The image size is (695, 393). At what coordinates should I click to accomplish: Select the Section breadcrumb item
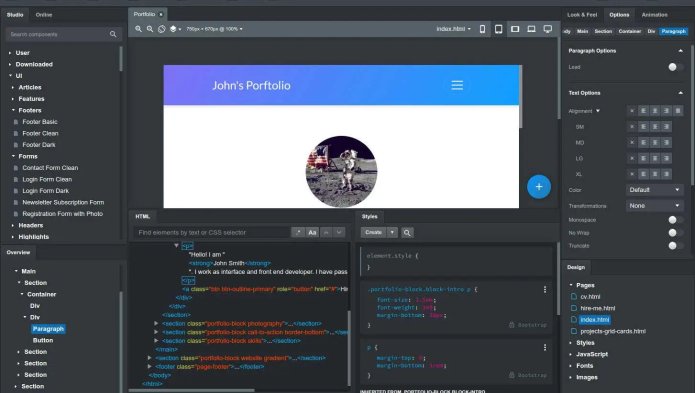click(x=603, y=31)
